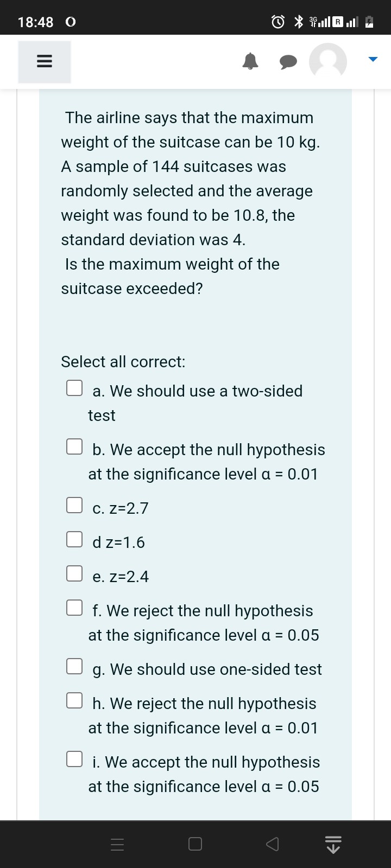Check option g one-sided test
This screenshot has width=391, height=868.
pyautogui.click(x=74, y=666)
